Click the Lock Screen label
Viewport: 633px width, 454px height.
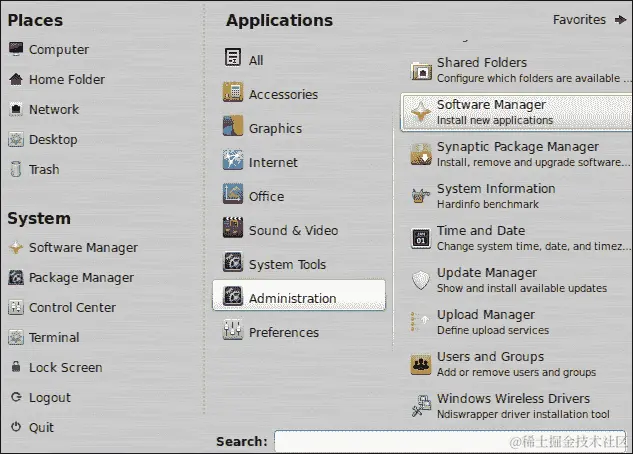(66, 368)
